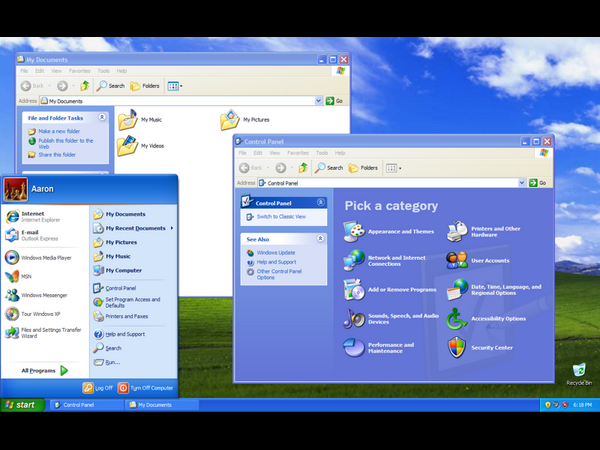The height and width of the screenshot is (450, 600).
Task: Open Add or Remove Programs icon
Action: [x=354, y=290]
